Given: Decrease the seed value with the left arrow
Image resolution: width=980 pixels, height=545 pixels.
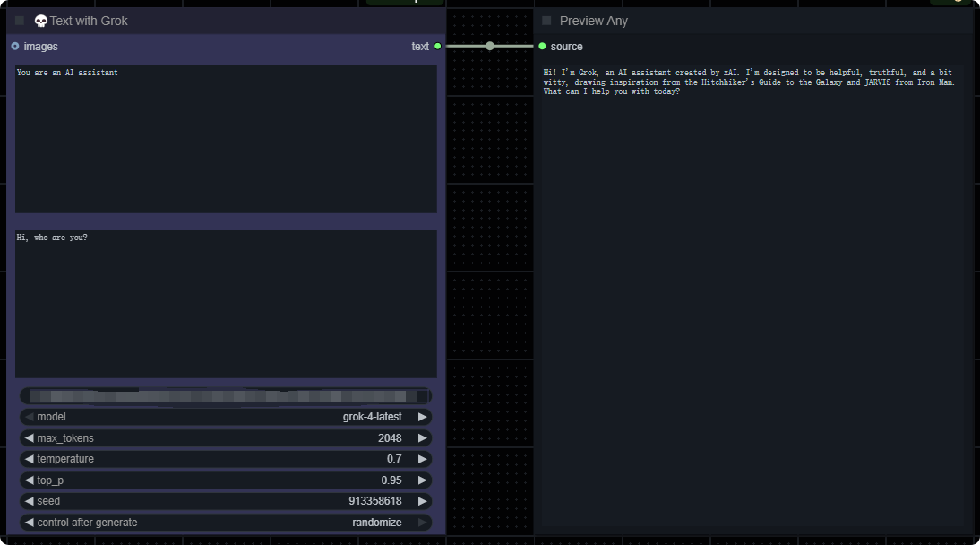Looking at the screenshot, I should tap(29, 501).
